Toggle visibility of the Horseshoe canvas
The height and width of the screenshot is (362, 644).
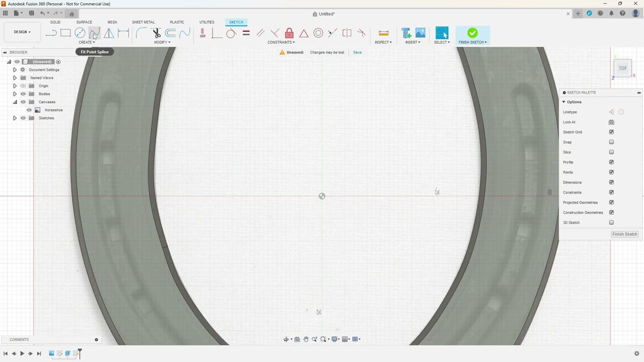click(x=29, y=110)
